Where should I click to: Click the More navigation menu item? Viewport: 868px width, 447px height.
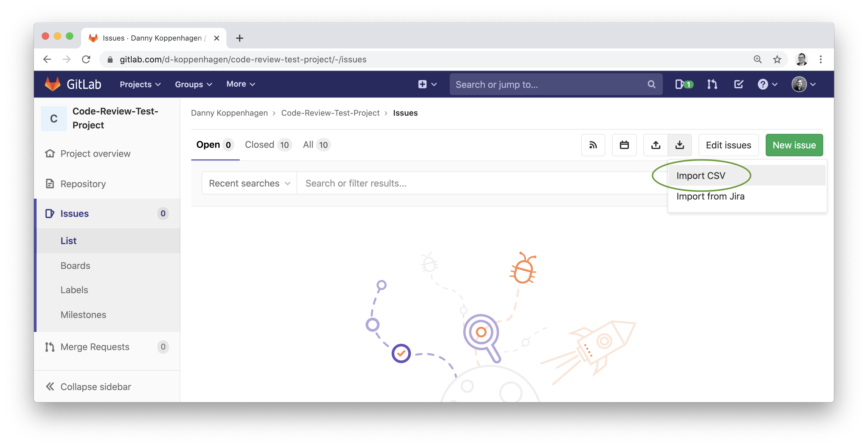tap(240, 84)
